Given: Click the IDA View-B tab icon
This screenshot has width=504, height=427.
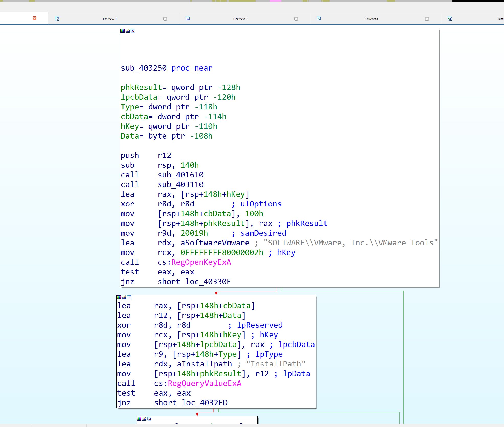Looking at the screenshot, I should 57,19.
